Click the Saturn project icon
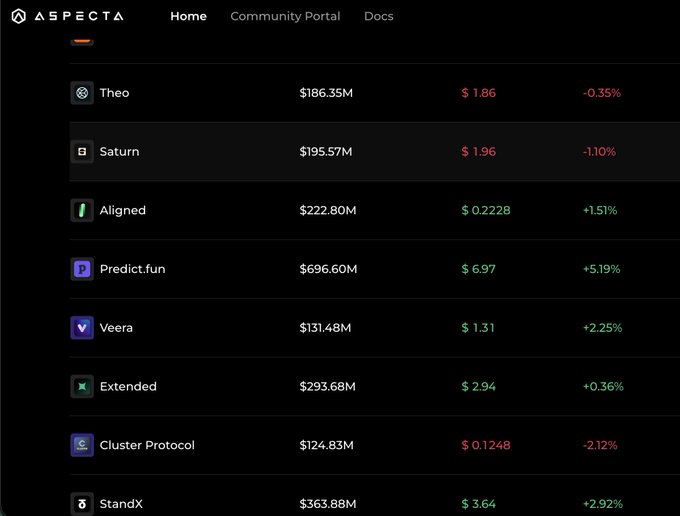Viewport: 680px width, 516px height. (x=82, y=151)
